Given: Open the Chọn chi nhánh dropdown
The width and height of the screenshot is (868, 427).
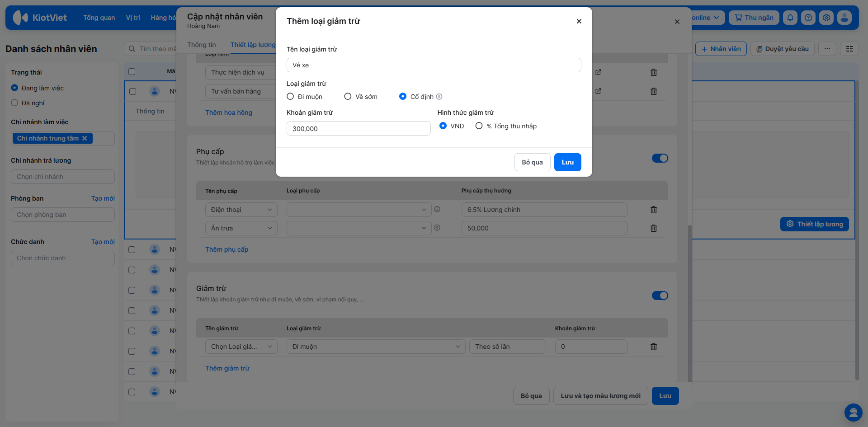Looking at the screenshot, I should (x=63, y=177).
